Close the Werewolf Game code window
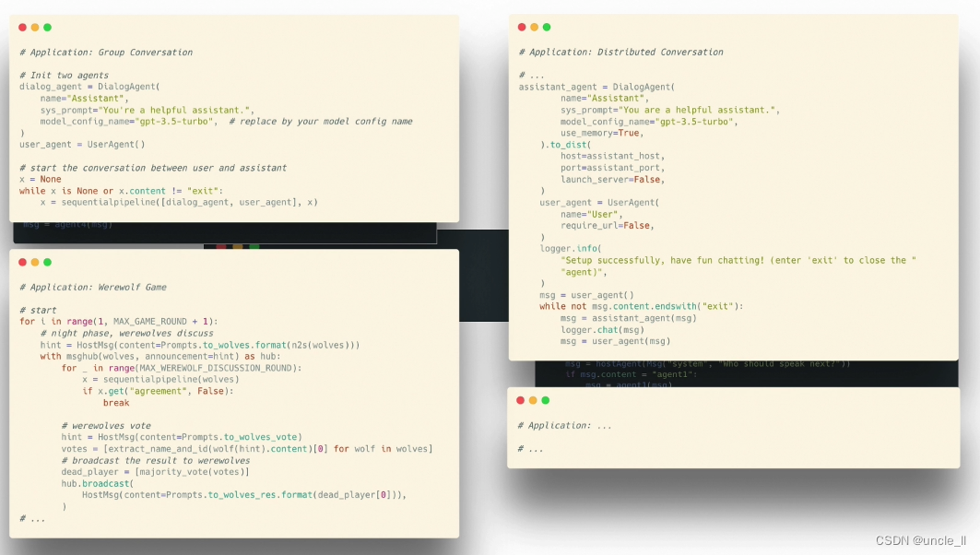 point(22,263)
